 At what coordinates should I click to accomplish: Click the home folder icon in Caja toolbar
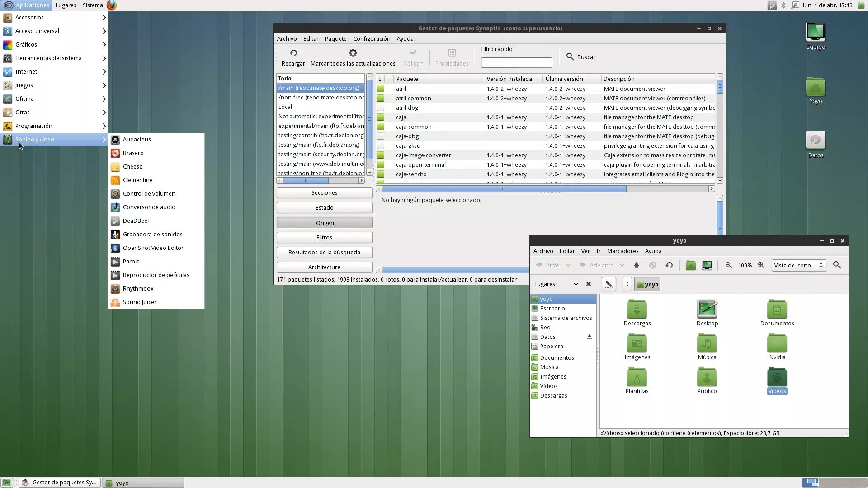(690, 265)
